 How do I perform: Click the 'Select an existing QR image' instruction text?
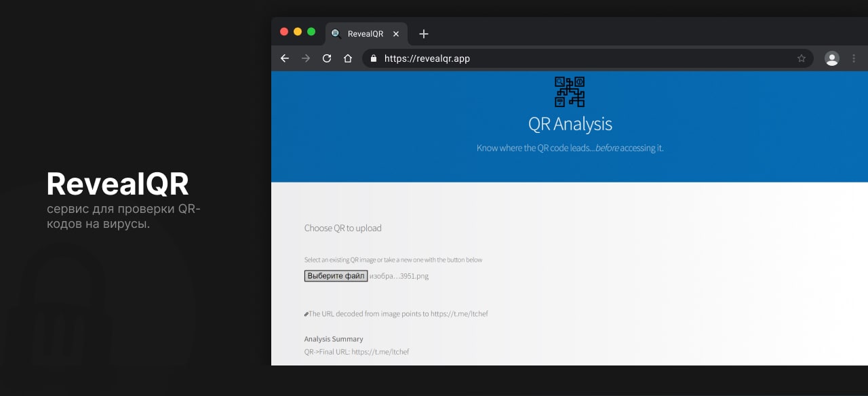click(x=393, y=260)
